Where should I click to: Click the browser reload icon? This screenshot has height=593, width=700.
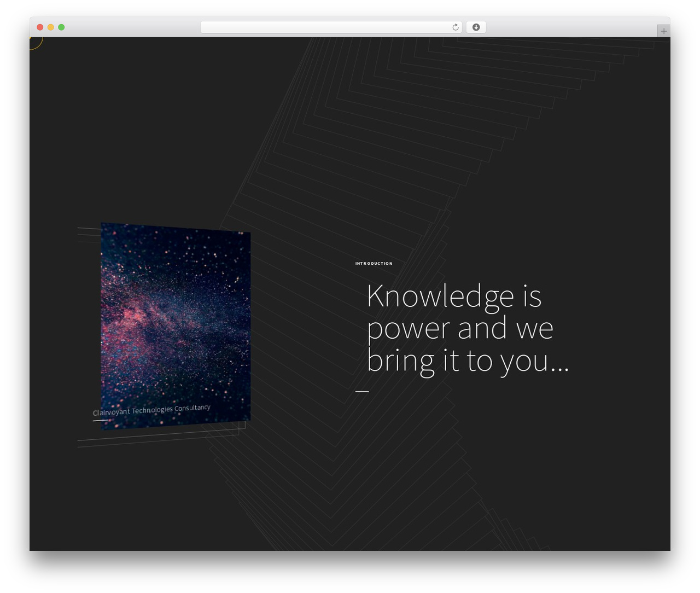tap(455, 27)
